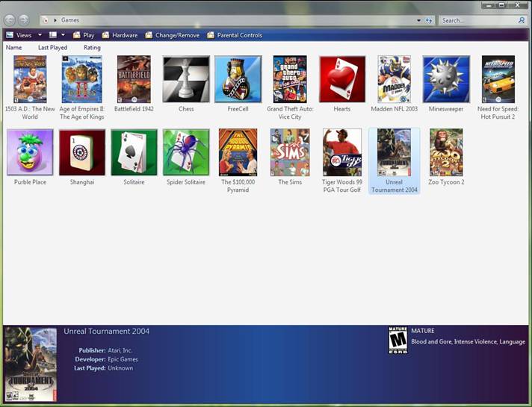This screenshot has height=407, width=532.
Task: Click the ESRB Mature rating icon
Action: coord(398,341)
